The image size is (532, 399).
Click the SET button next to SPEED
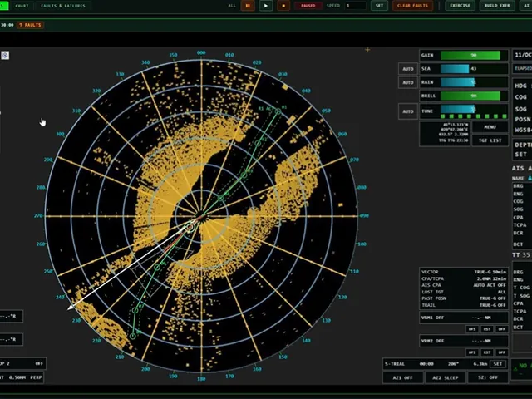[x=379, y=6]
